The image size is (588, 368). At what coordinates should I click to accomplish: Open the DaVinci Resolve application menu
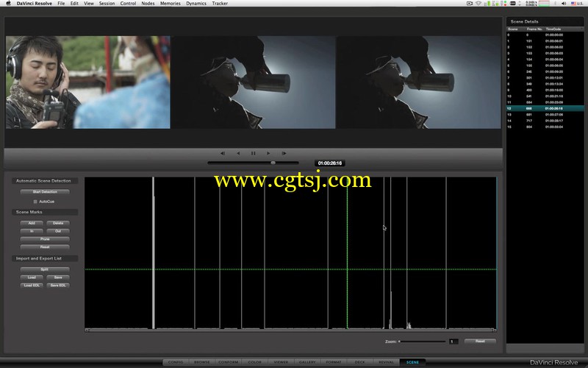[34, 4]
